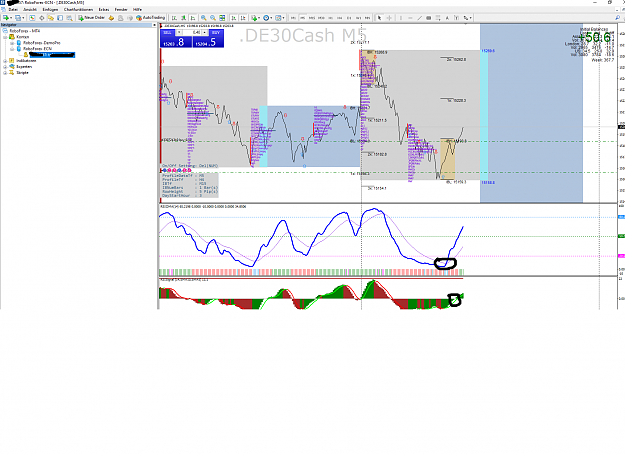Zoom out of the chart

(x=213, y=18)
